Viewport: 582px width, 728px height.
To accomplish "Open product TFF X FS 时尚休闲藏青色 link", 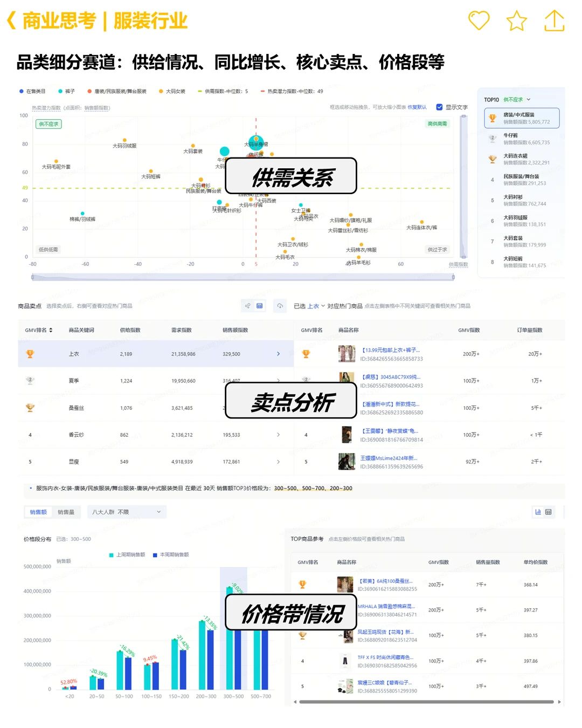I will pos(386,657).
